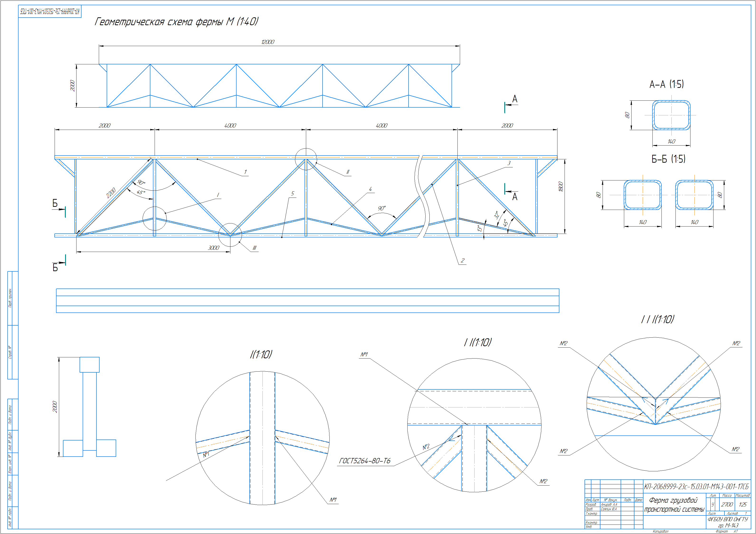Click the ФГБОУ ВПО ОмГТУ organization cell
Image resolution: width=756 pixels, height=534 pixels.
(728, 519)
